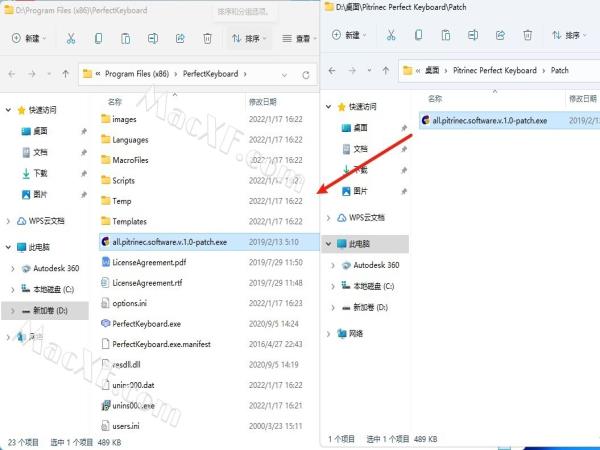Viewport: 600px width, 450px height.
Task: Expand Autodesk 360 in PerfectKeyboard window sidebar
Action: pyautogui.click(x=13, y=269)
